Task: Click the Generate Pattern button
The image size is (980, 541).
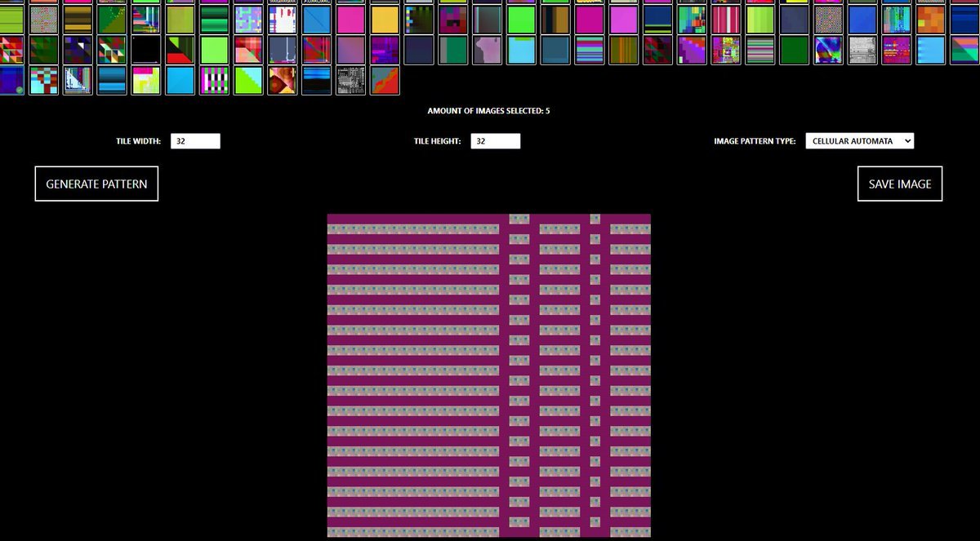Action: coord(96,184)
